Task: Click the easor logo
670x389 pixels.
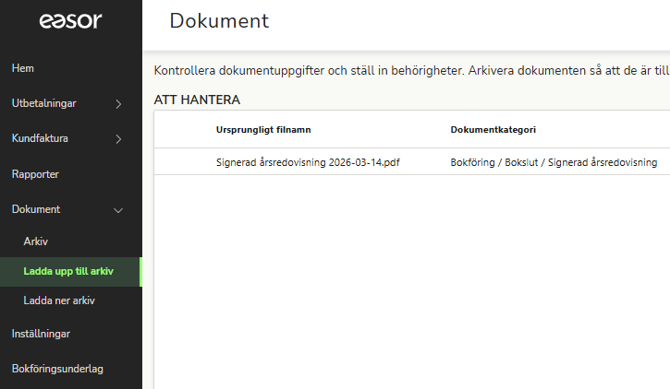Action: 71,21
